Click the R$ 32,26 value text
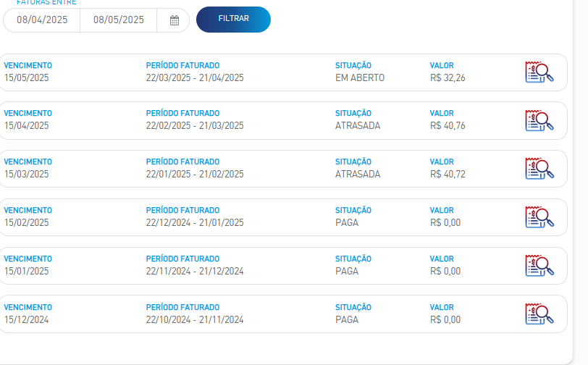 coord(448,77)
